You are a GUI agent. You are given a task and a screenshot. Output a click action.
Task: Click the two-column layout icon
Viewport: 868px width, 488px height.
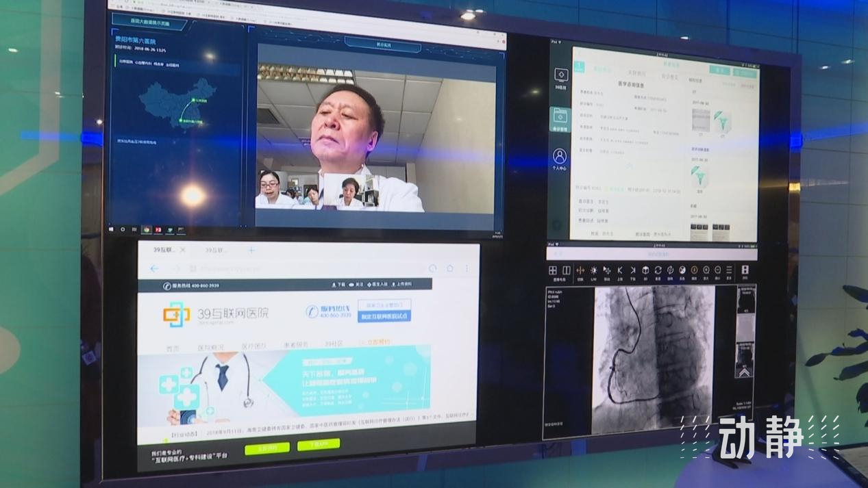[566, 271]
